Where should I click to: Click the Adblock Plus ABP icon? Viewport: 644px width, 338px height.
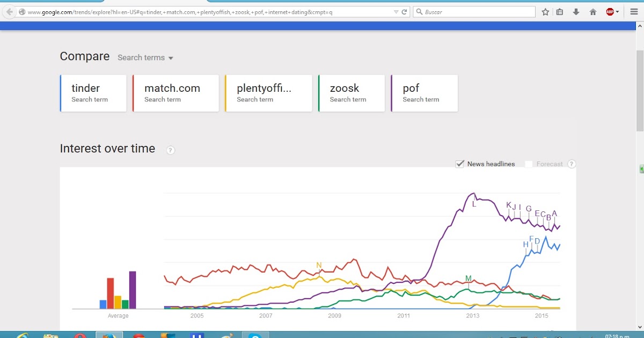point(610,12)
